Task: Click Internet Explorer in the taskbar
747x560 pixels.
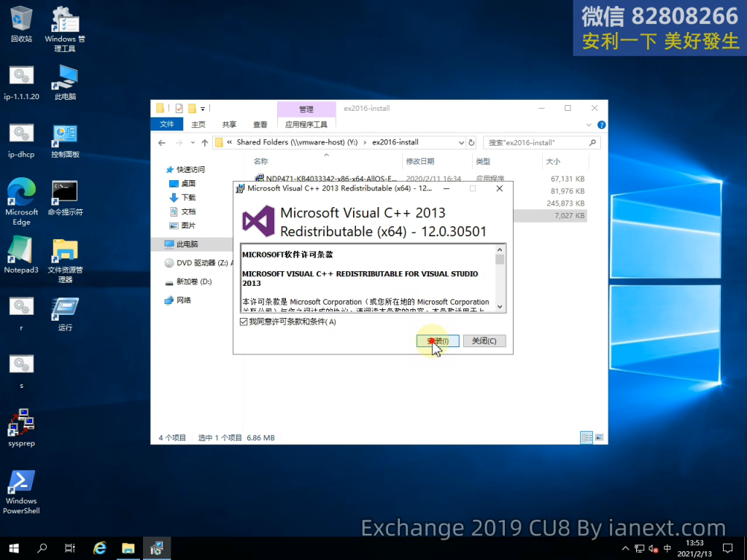Action: click(x=100, y=548)
